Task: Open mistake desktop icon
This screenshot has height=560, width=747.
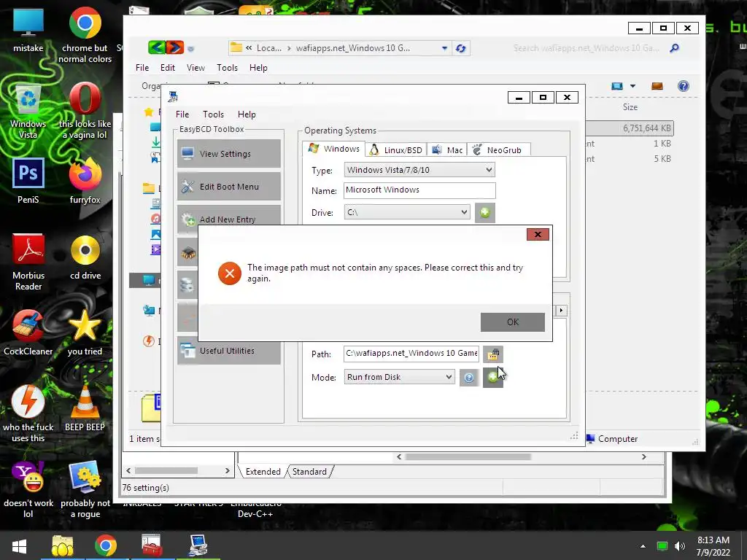Action: click(x=28, y=31)
